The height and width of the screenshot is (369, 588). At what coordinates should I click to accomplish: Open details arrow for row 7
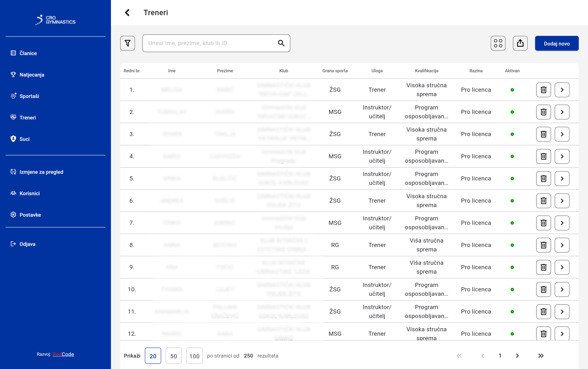562,223
